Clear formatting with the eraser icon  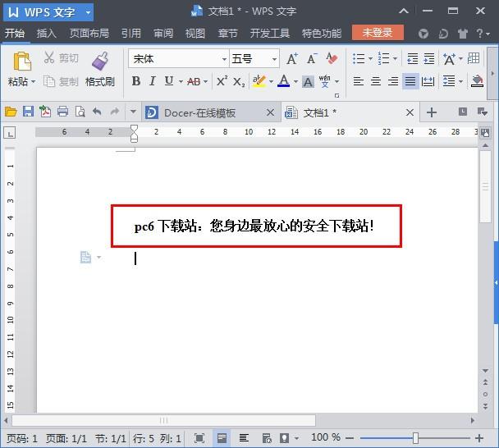pos(332,58)
